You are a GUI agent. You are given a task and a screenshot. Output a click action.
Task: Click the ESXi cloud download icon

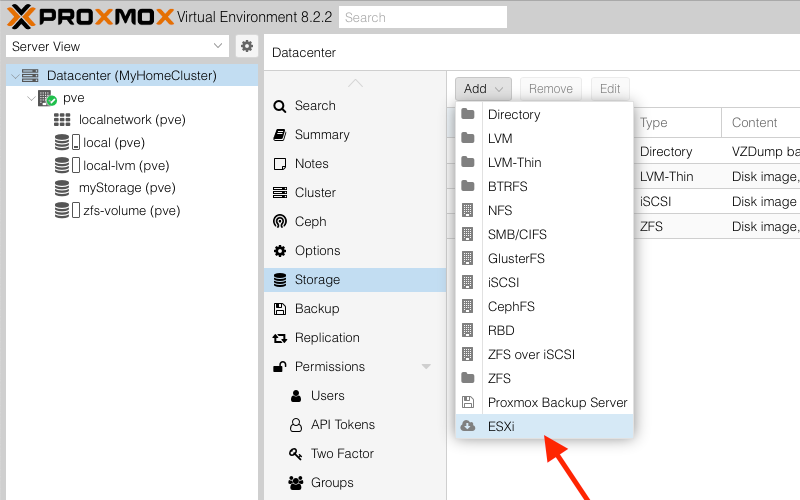[x=468, y=426]
